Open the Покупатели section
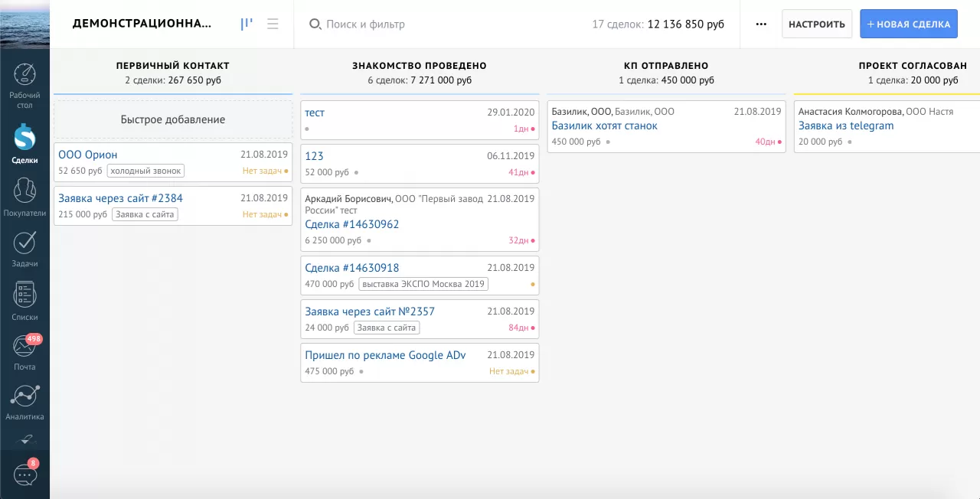The width and height of the screenshot is (980, 499). pyautogui.click(x=24, y=197)
